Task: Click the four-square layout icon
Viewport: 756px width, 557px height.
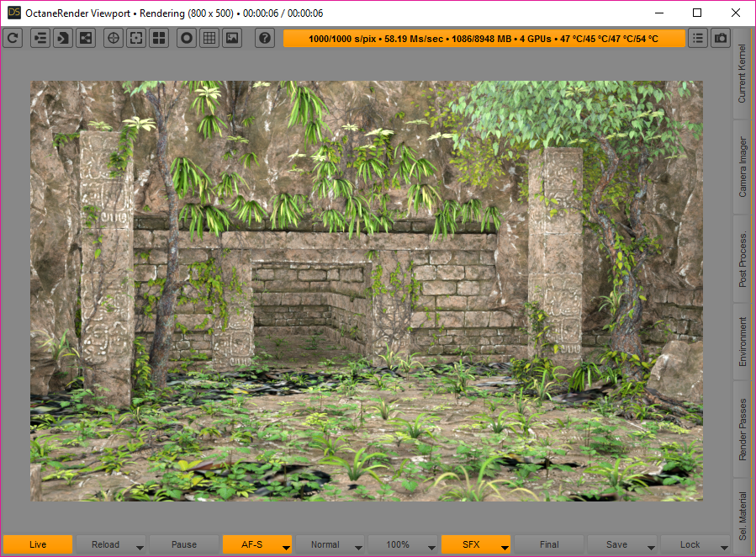Action: (x=159, y=38)
